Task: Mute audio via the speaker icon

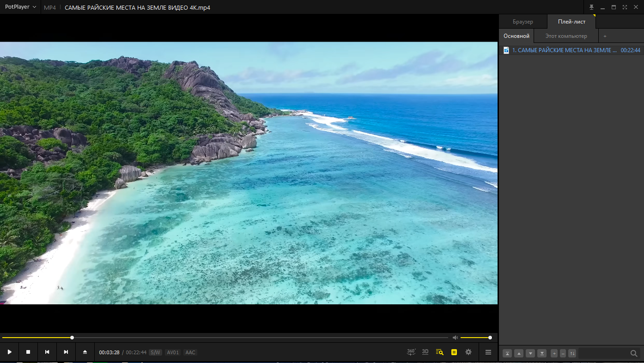Action: coord(455,337)
